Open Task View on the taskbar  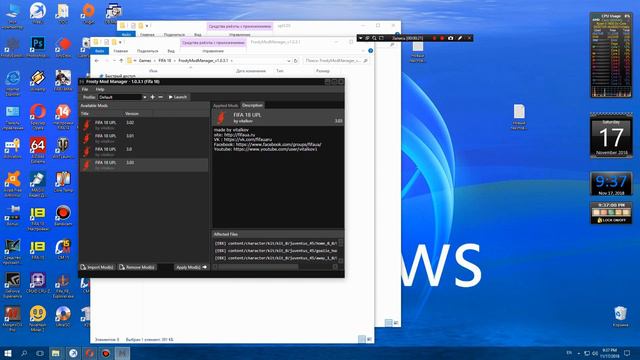tap(40, 353)
